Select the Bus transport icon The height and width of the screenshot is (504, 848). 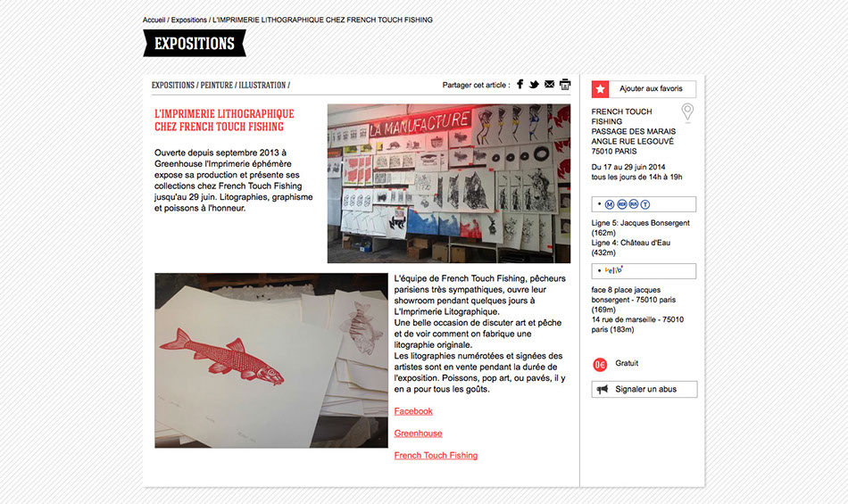pyautogui.click(x=633, y=204)
